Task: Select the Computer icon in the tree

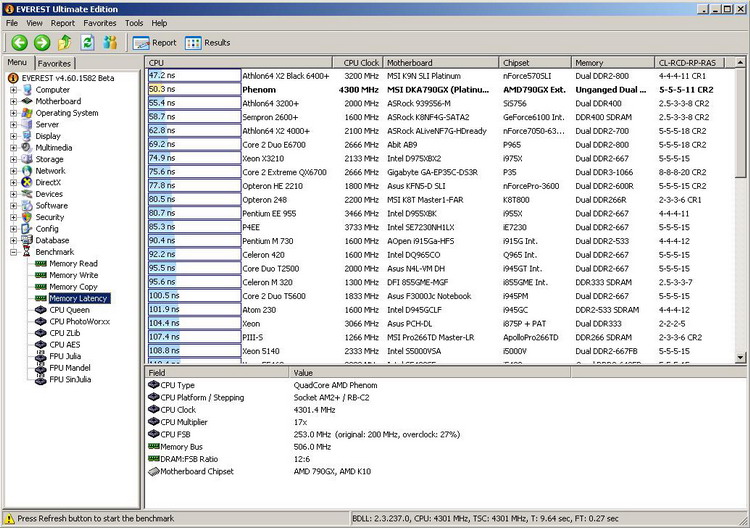Action: point(27,90)
